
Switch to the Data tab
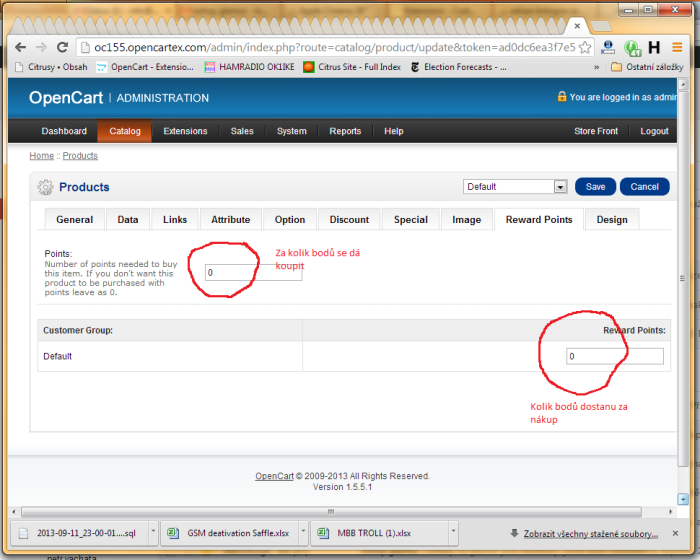tap(128, 220)
